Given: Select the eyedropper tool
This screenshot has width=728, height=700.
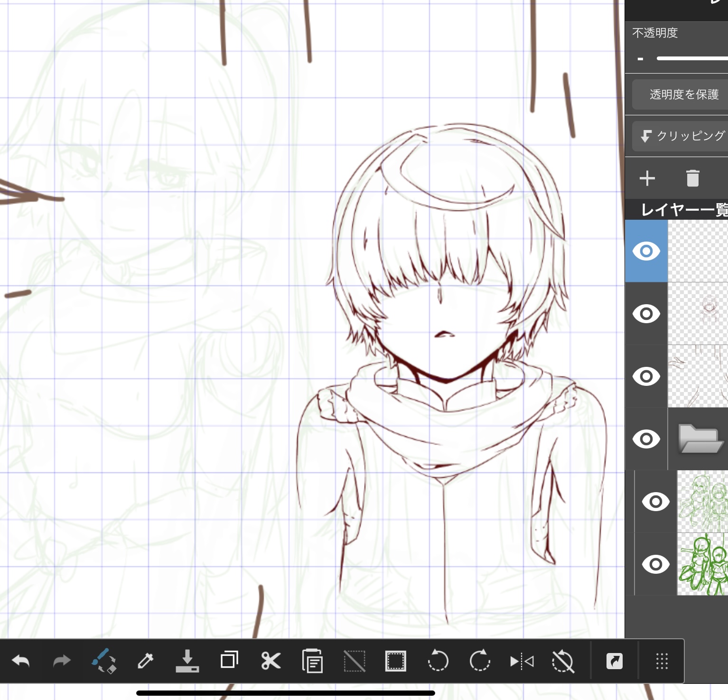Looking at the screenshot, I should click(x=145, y=661).
